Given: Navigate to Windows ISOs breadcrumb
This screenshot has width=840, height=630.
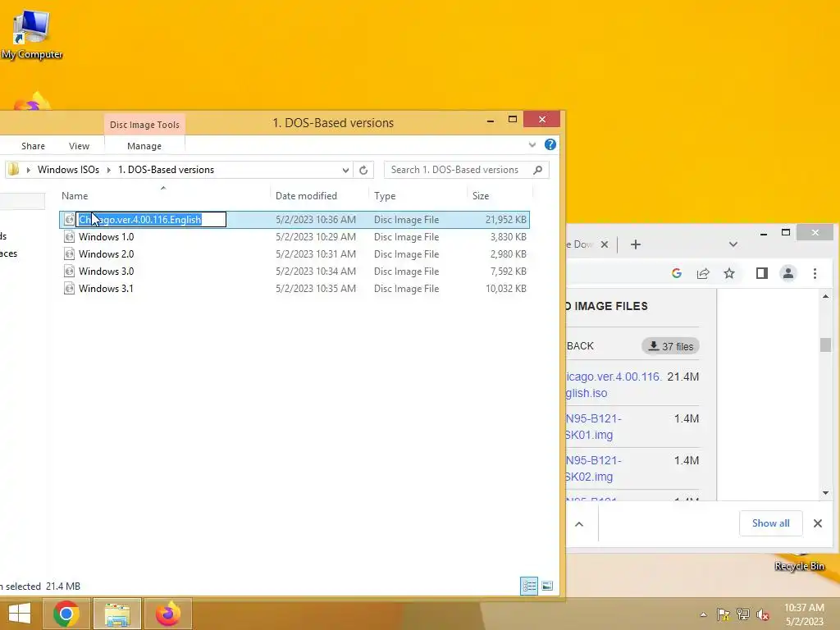Looking at the screenshot, I should click(x=68, y=170).
